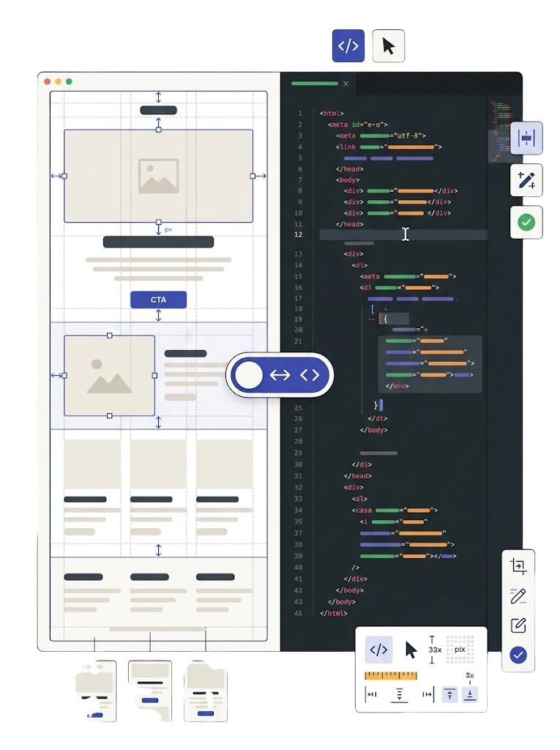Click the 33x height measurement icon

(x=434, y=650)
